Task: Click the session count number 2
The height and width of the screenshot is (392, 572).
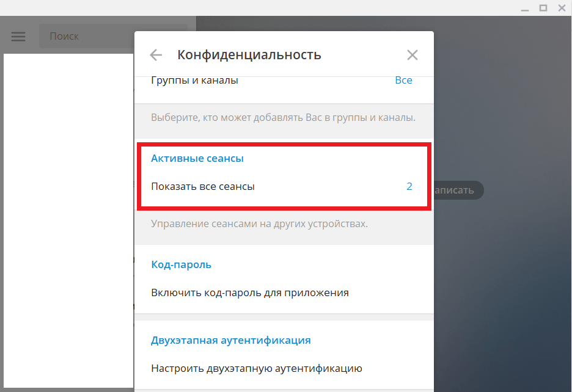Action: click(x=409, y=187)
